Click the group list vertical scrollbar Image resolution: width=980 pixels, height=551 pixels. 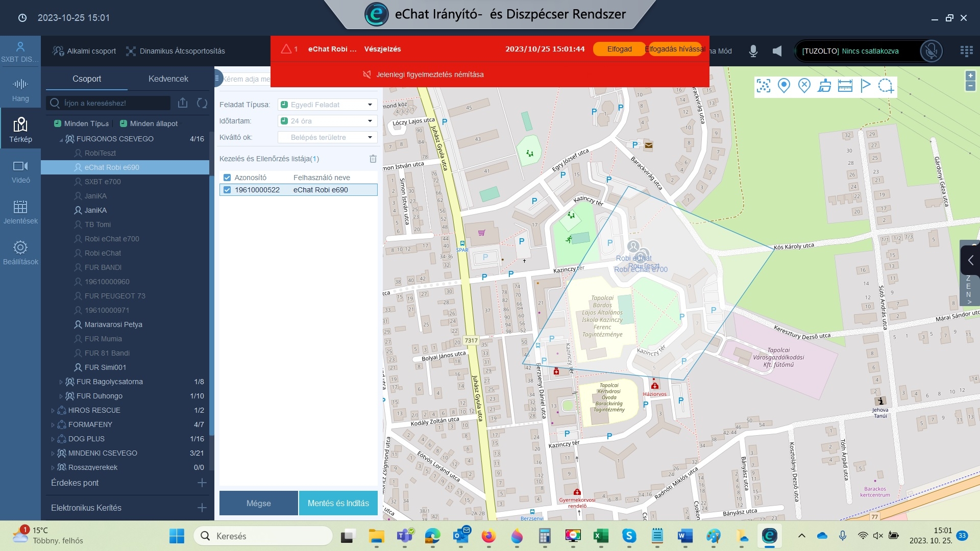coord(211,306)
